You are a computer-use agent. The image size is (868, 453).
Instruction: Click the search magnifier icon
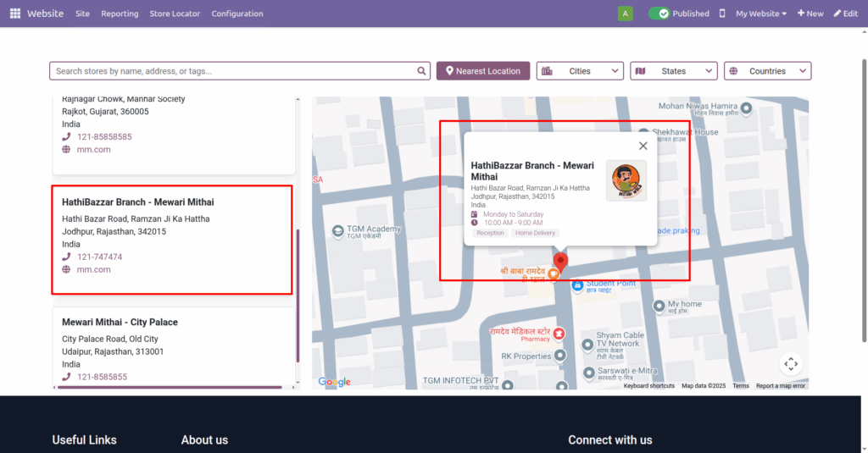click(421, 71)
